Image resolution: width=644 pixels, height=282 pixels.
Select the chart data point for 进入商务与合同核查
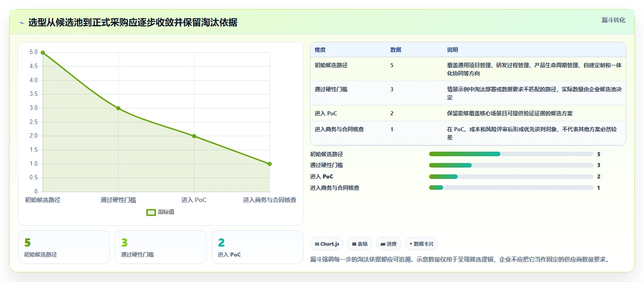(270, 164)
